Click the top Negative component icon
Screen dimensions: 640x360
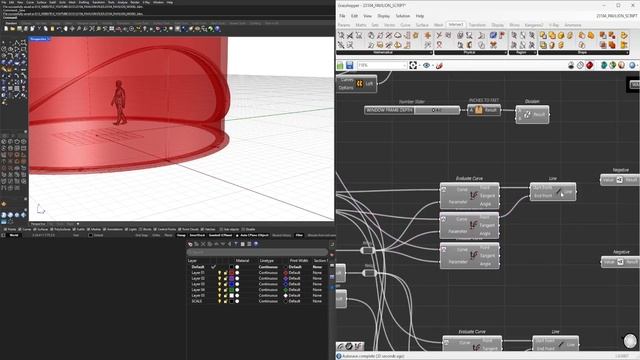(619, 180)
